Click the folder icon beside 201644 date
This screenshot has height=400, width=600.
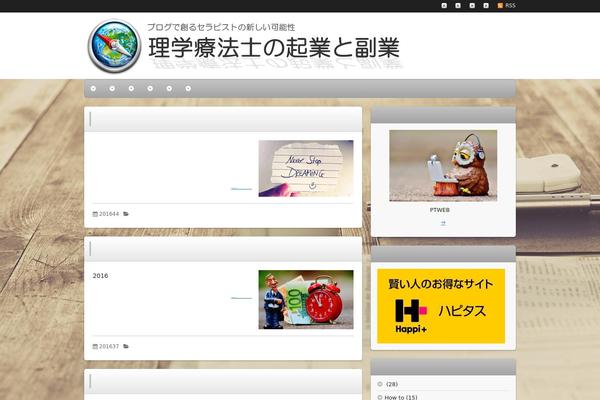pos(126,214)
